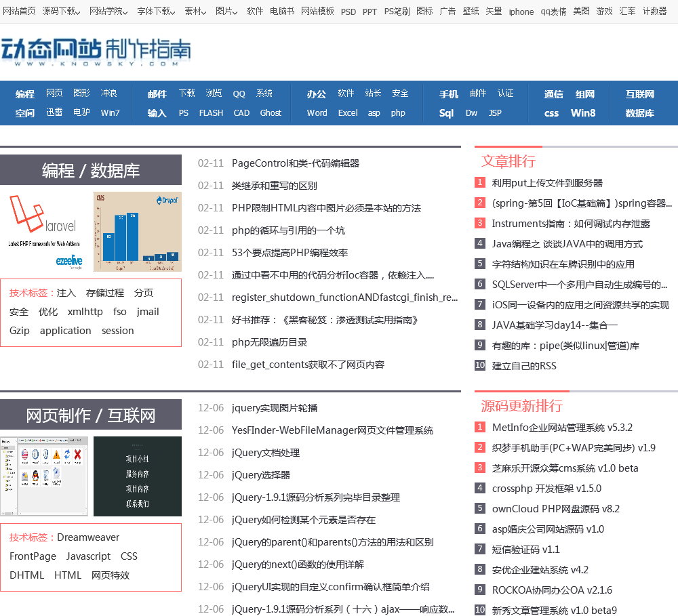Open ranked article JAVA基础学习day14--集合一
678x616 pixels.
pyautogui.click(x=555, y=325)
